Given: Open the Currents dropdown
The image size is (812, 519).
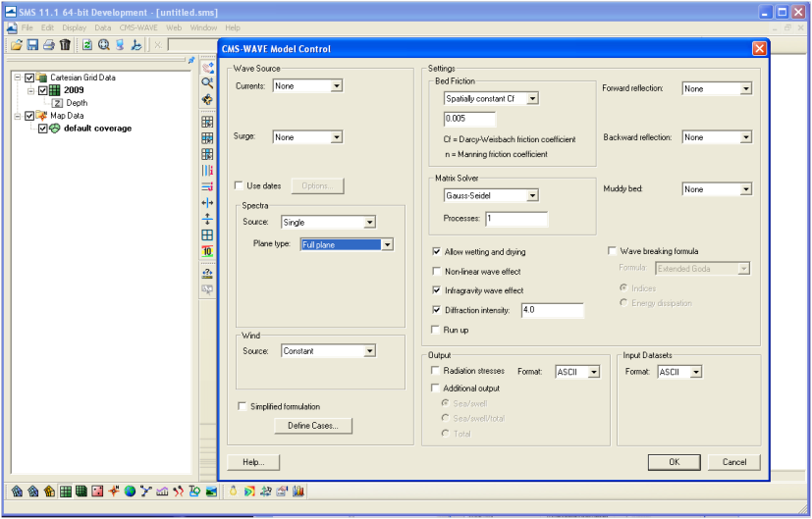Looking at the screenshot, I should click(x=307, y=86).
